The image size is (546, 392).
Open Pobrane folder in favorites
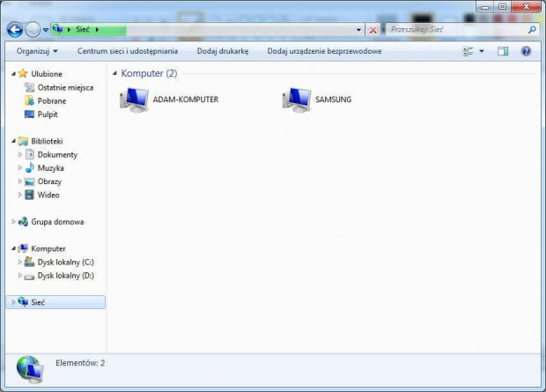[x=51, y=100]
